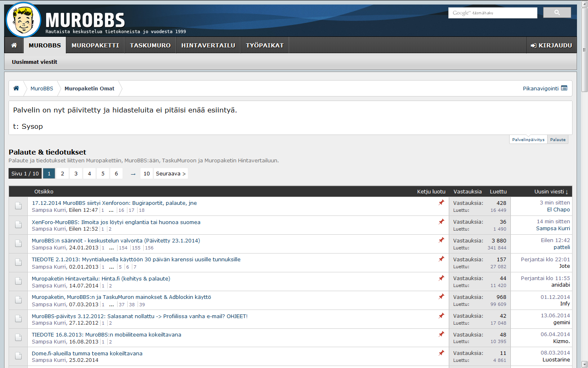
Task: Open the Sivu 1 / 10 page jump
Action: pos(25,173)
